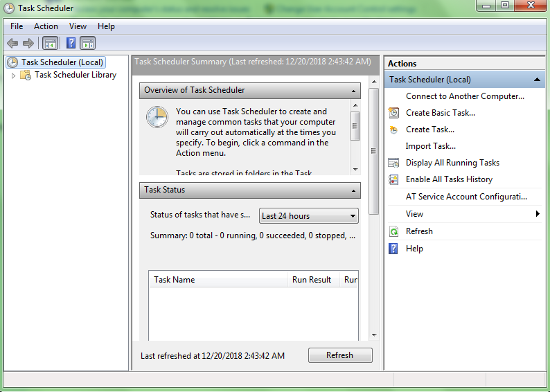
Task: Collapse the Overview of Task Scheduler section
Action: pyautogui.click(x=353, y=91)
